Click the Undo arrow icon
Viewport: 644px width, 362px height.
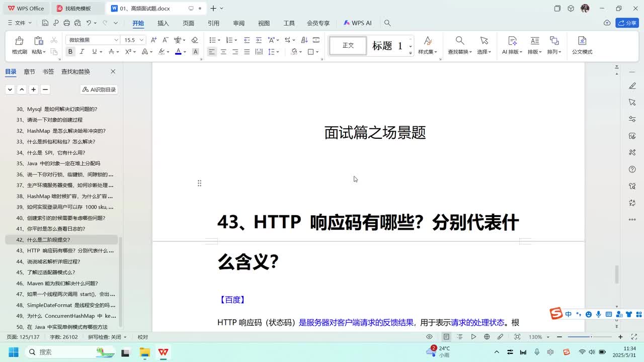pos(89,23)
